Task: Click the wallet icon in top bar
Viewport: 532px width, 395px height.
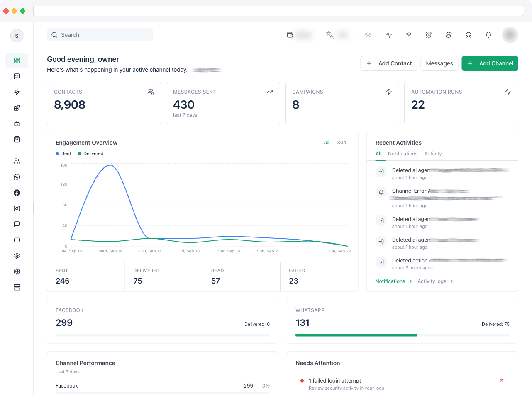Action: coord(290,35)
